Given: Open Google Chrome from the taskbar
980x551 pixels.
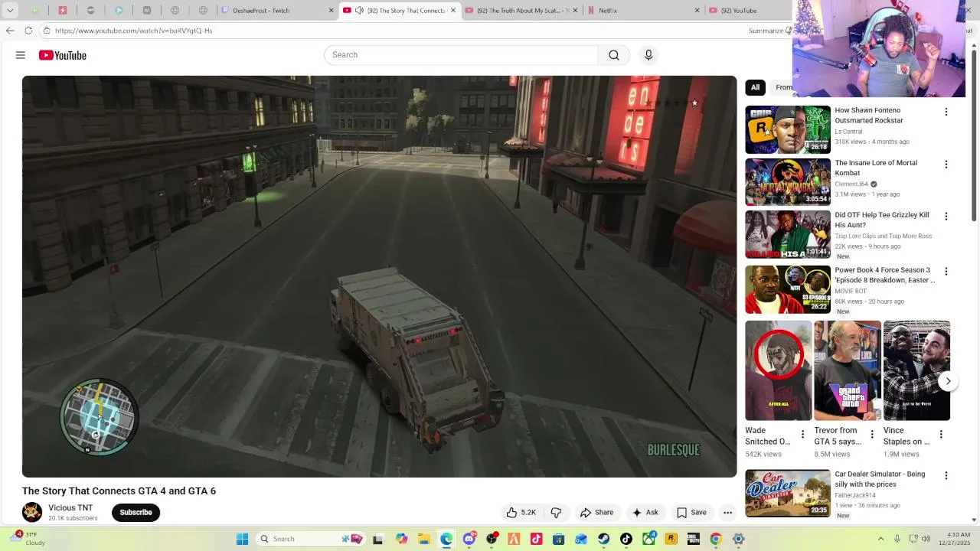Looking at the screenshot, I should (x=716, y=539).
